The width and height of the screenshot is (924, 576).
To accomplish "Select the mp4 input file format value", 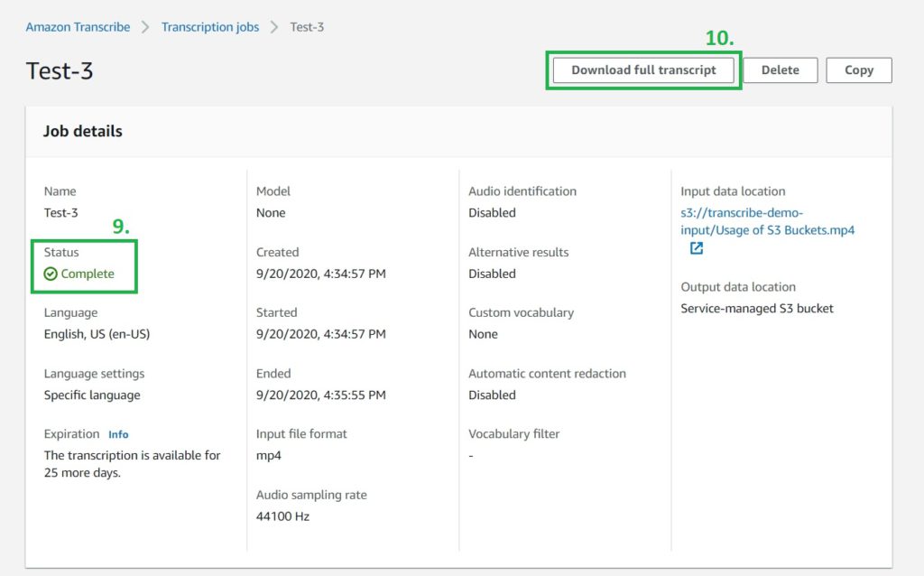I will (269, 456).
